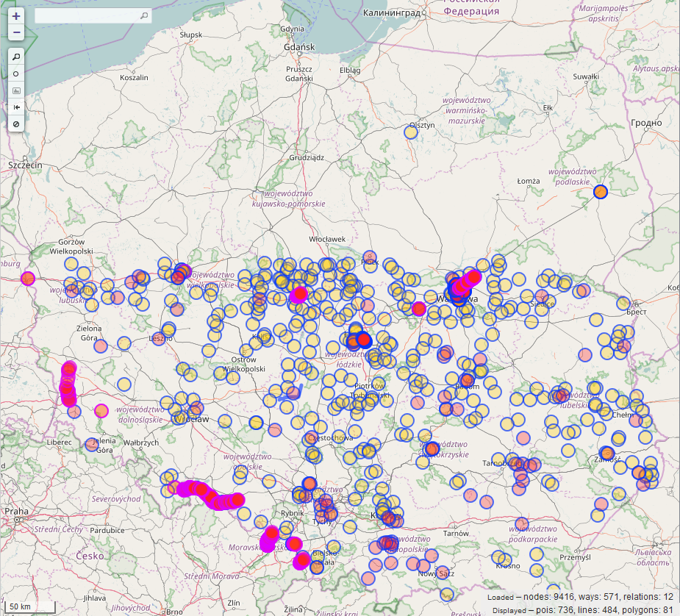Click the blue line feature east of Ostrów Wielkopolski
This screenshot has height=616, width=680.
[291, 392]
